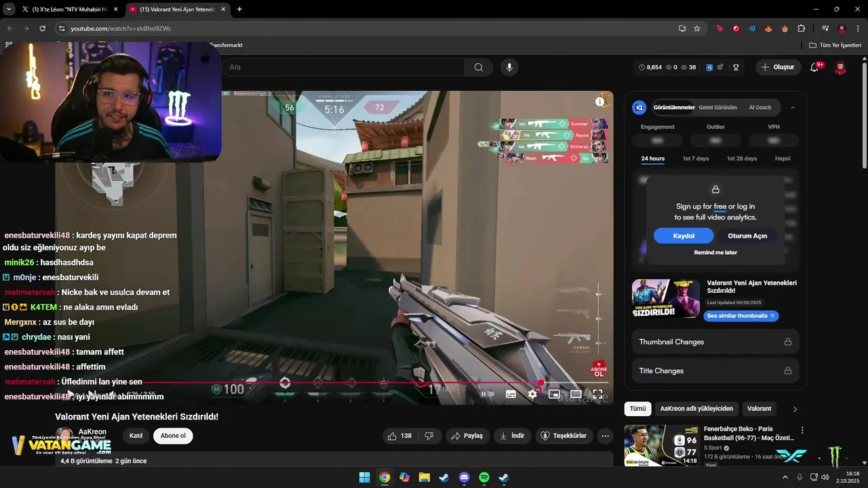
Task: Show more filter chips with right arrow
Action: point(795,409)
